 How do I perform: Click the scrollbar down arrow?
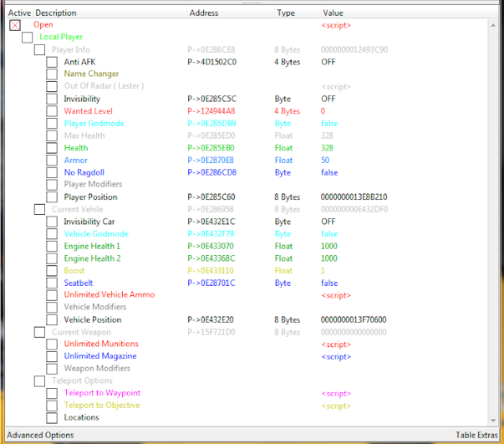493,420
